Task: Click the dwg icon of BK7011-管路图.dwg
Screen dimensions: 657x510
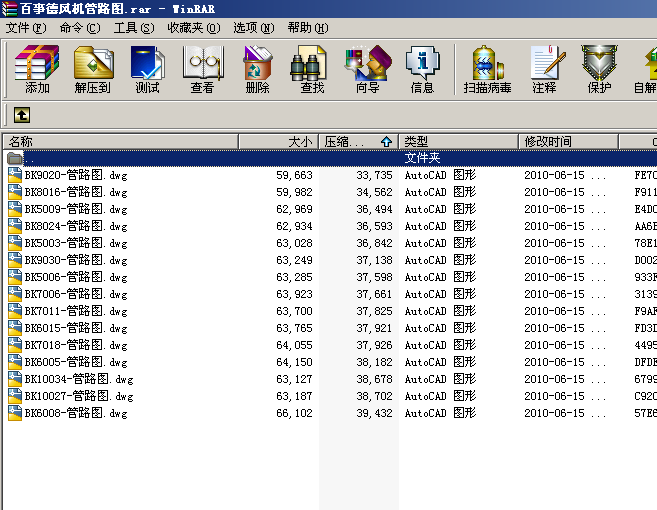Action: [15, 311]
